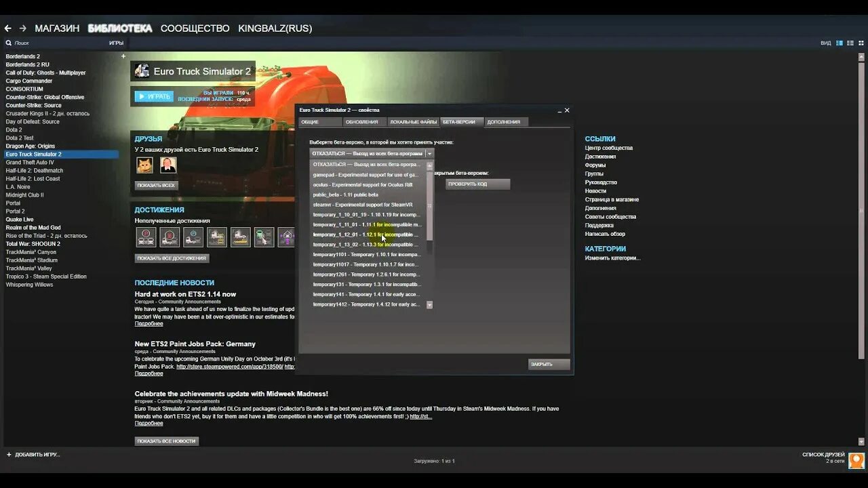Select temporary_1_10_01_19 beta option

pyautogui.click(x=368, y=214)
